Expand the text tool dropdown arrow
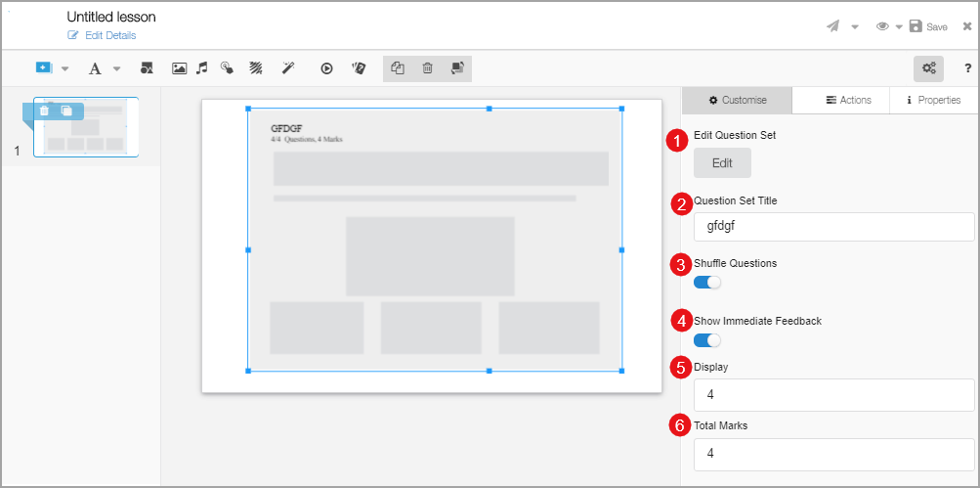This screenshot has height=488, width=980. [x=116, y=69]
